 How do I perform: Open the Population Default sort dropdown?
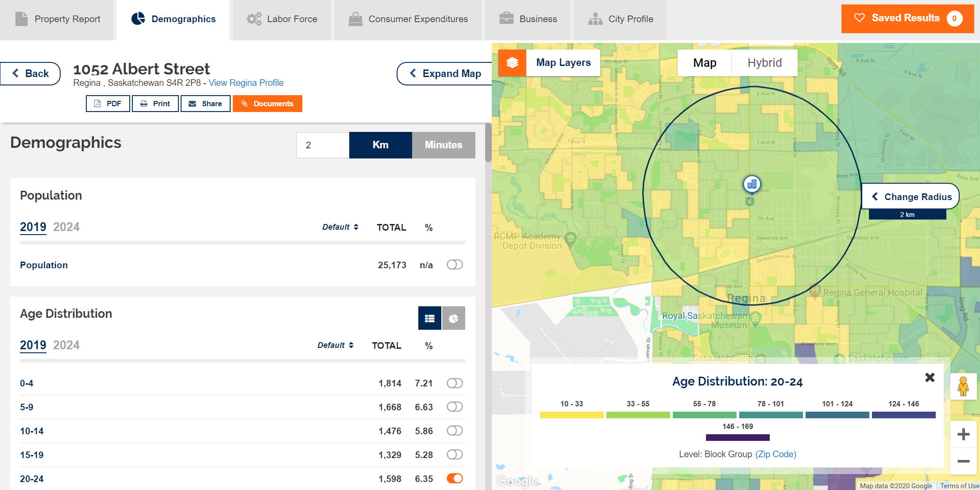[340, 227]
